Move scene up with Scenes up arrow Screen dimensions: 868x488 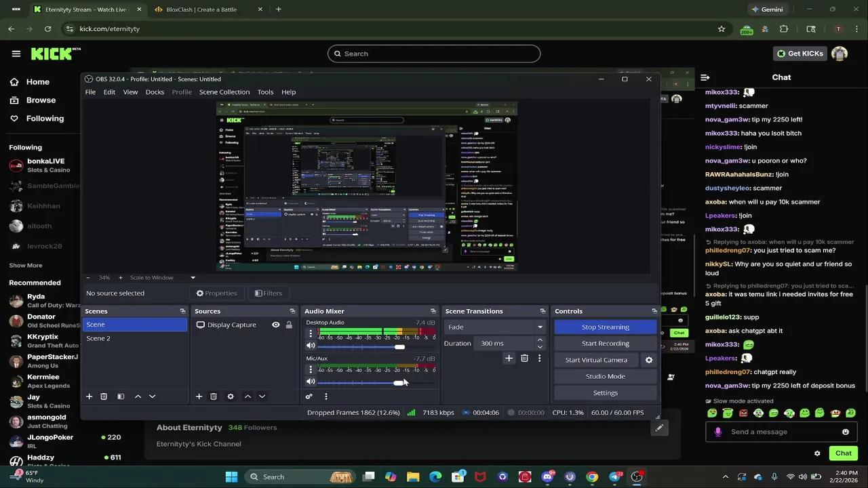138,396
